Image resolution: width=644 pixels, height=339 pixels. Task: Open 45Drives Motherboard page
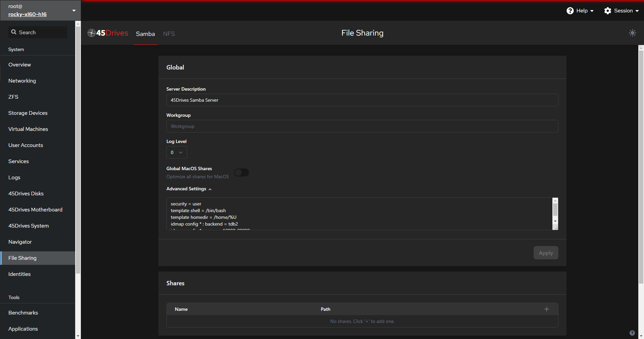38,210
